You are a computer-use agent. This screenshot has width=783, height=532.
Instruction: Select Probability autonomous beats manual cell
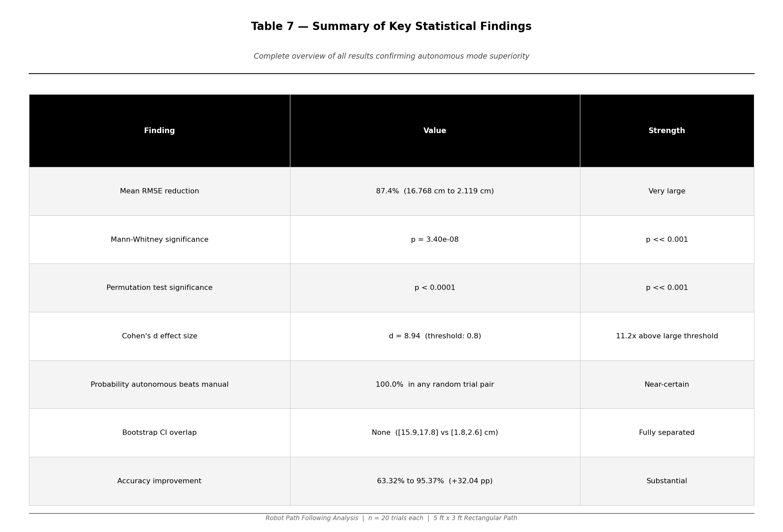click(159, 384)
